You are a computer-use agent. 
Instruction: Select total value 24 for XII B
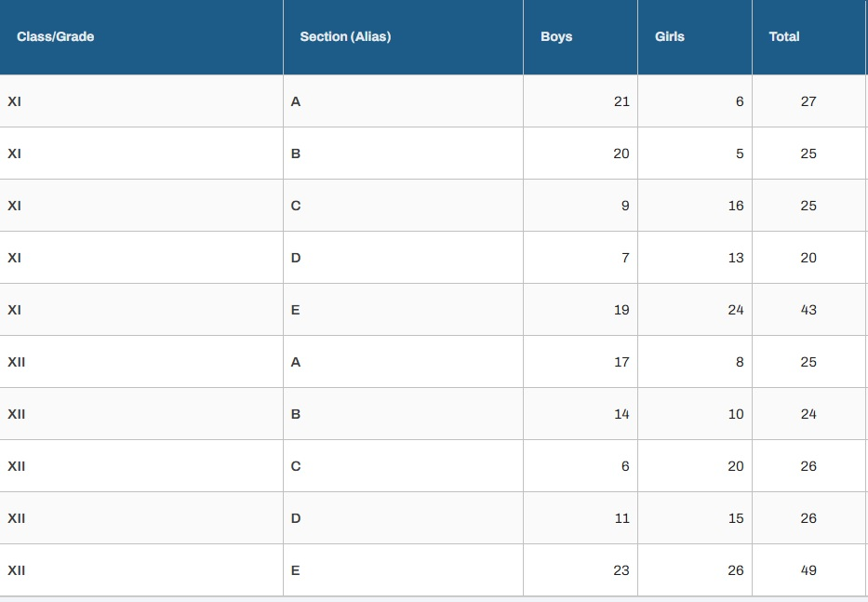pos(808,414)
